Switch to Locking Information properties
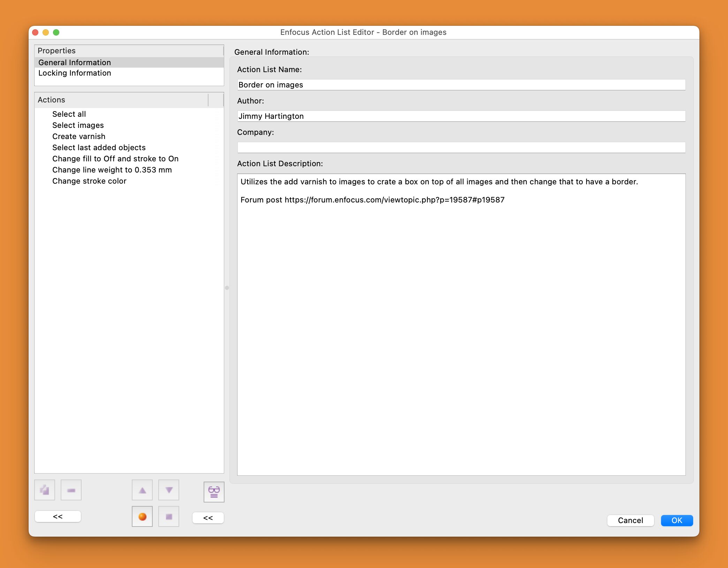This screenshot has height=568, width=728. (75, 73)
